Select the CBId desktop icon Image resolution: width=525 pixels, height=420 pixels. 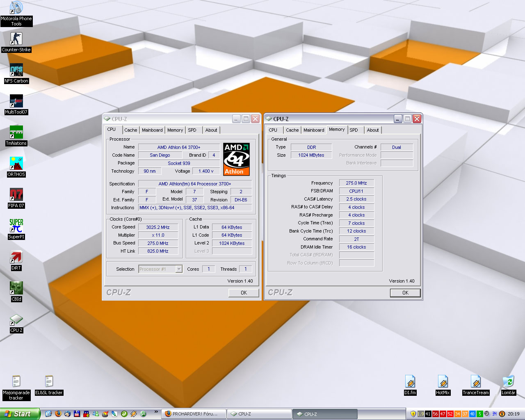point(16,292)
